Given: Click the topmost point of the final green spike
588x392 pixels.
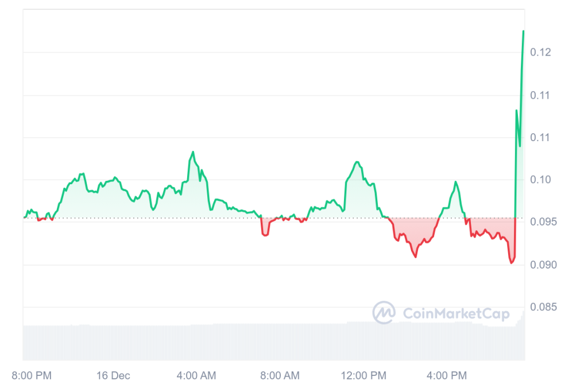Looking at the screenshot, I should click(523, 32).
